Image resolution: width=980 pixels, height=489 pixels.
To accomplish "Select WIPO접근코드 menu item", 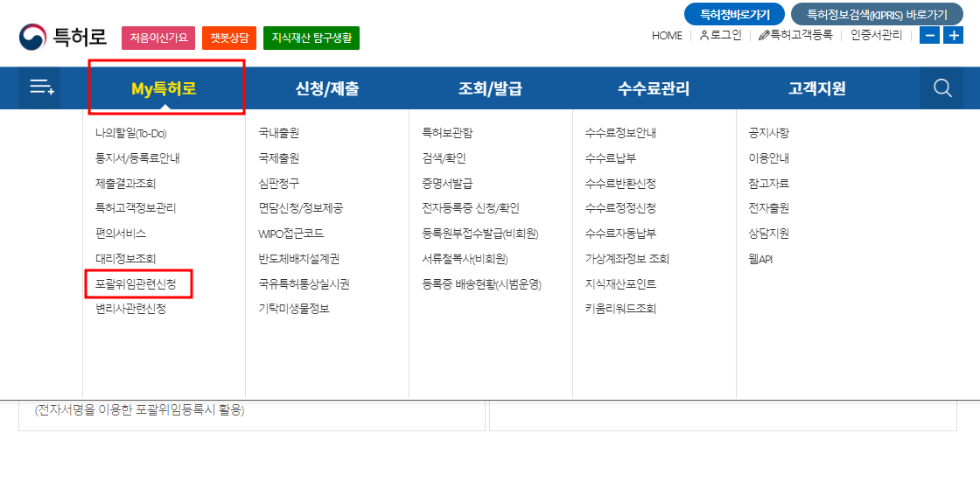I will pyautogui.click(x=291, y=234).
